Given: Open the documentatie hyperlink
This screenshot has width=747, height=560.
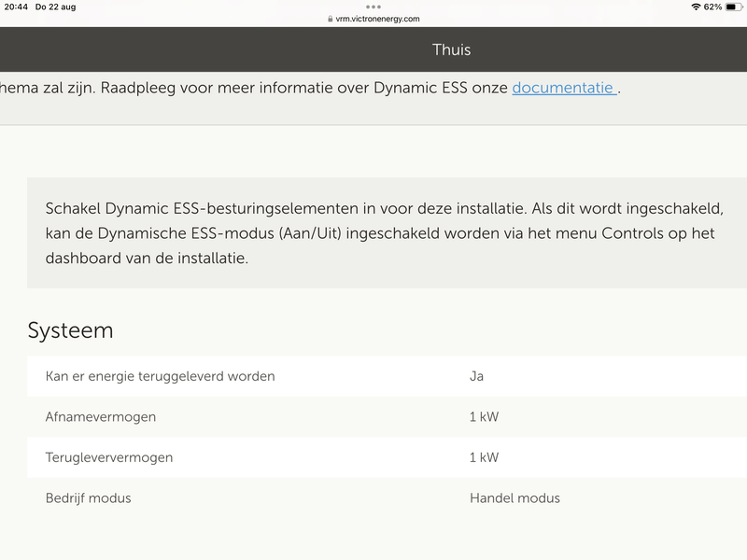Looking at the screenshot, I should [561, 86].
